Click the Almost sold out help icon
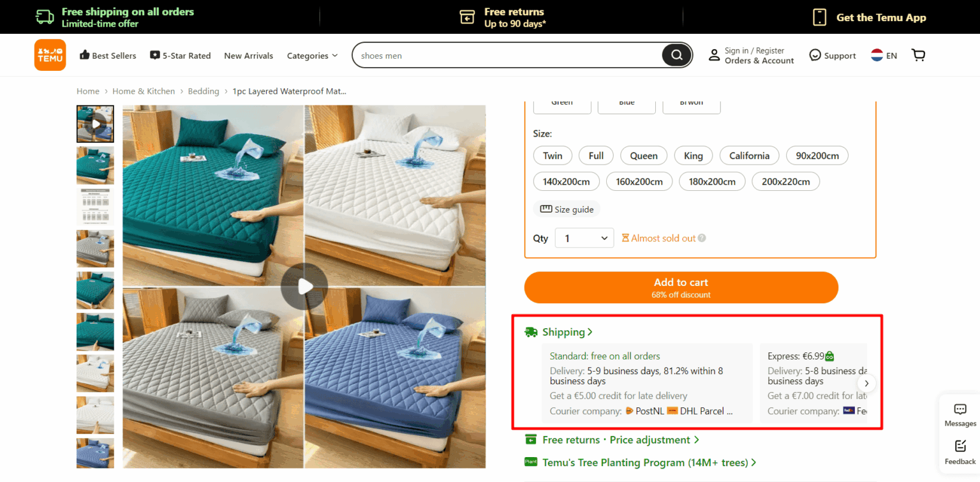The image size is (980, 482). pyautogui.click(x=702, y=238)
